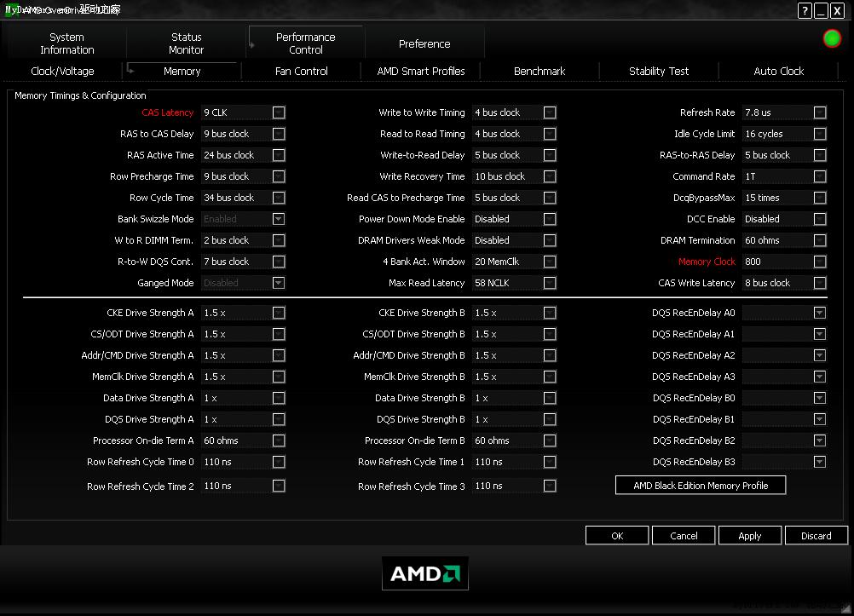
Task: Open Row Refresh Cycle Time 2 dropdown
Action: pyautogui.click(x=279, y=486)
